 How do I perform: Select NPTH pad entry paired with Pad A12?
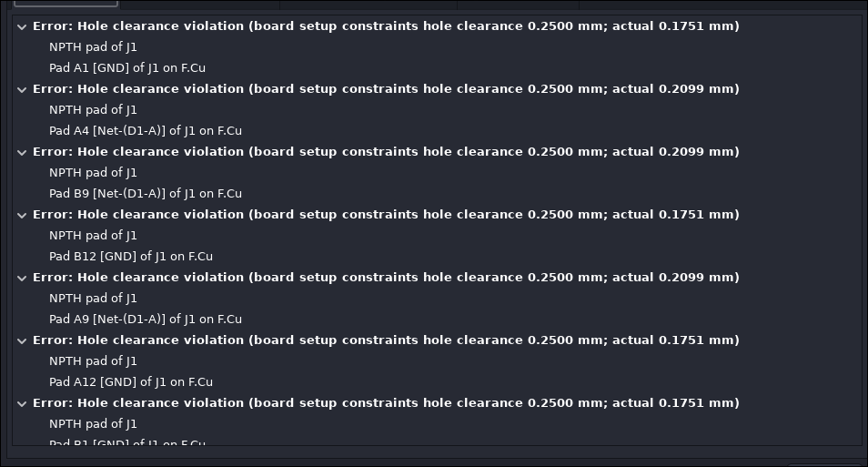[93, 361]
